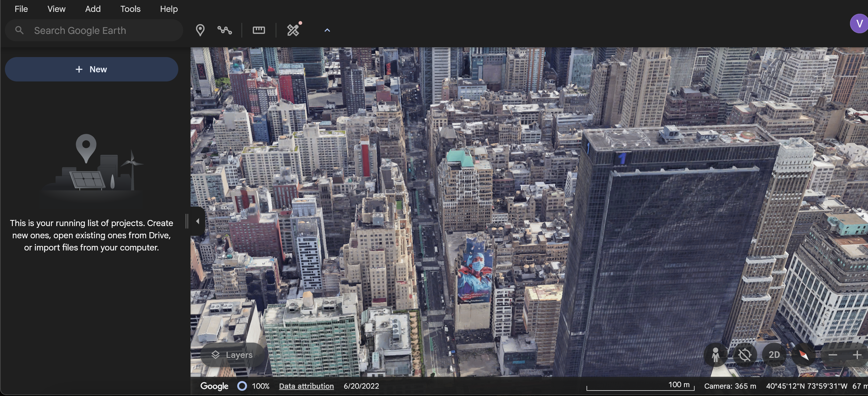The image size is (868, 396).
Task: Open the Tools menu
Action: [x=130, y=9]
